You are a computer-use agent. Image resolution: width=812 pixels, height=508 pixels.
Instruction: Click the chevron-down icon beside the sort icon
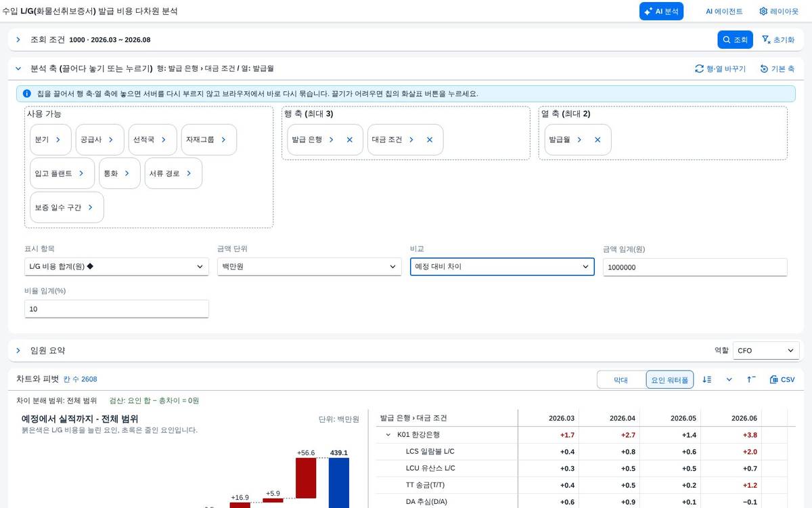[x=729, y=379]
